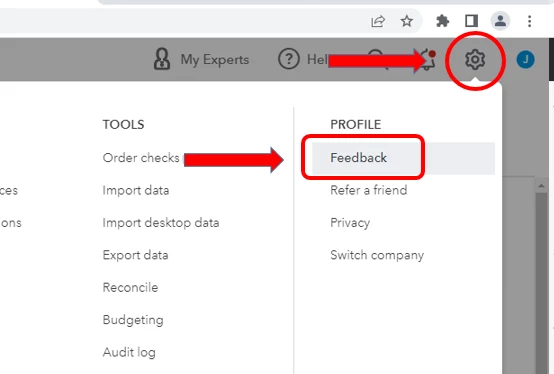This screenshot has height=374, width=554.
Task: Open My Experts icon
Action: click(162, 59)
